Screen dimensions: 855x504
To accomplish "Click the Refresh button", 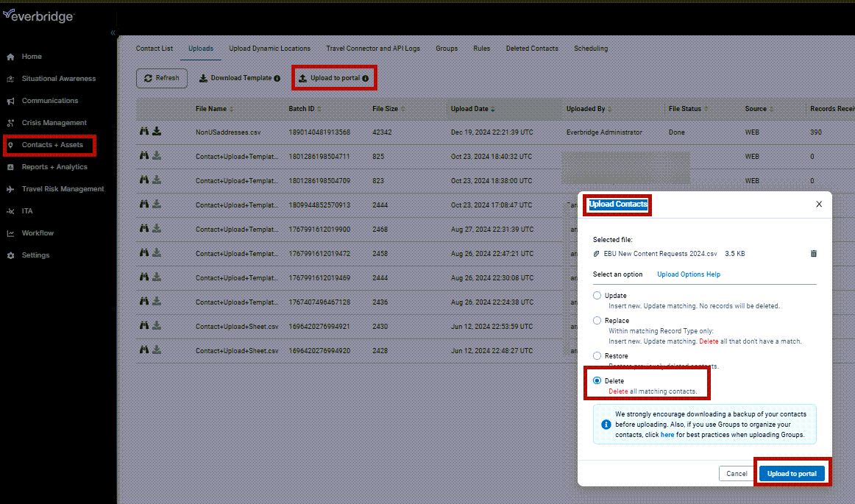I will (161, 78).
